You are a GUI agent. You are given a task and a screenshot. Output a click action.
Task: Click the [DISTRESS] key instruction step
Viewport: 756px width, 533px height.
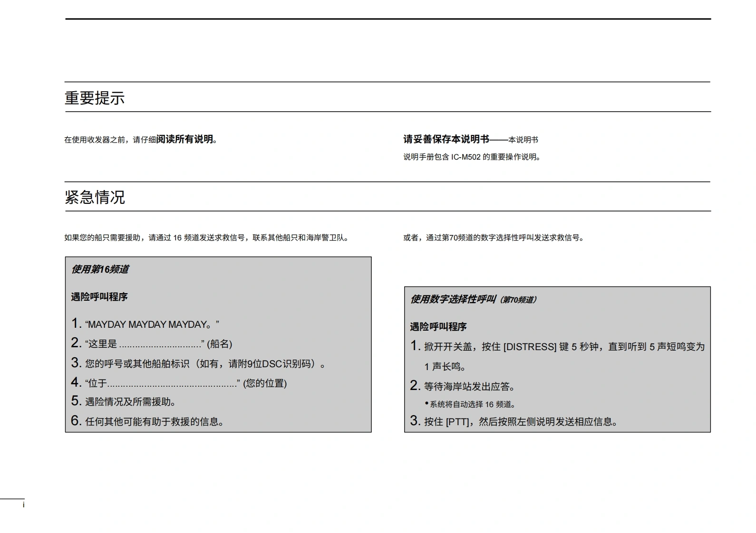[563, 347]
